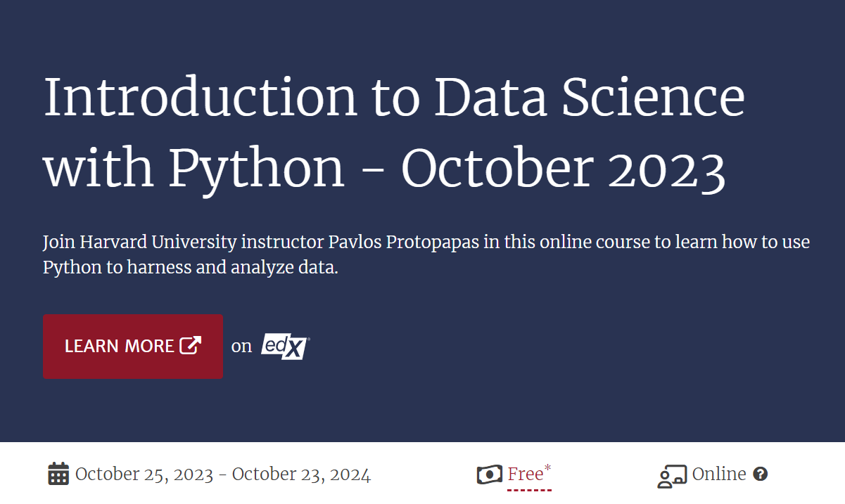Click 'with Python' in the course title
845x504 pixels.
pos(194,170)
